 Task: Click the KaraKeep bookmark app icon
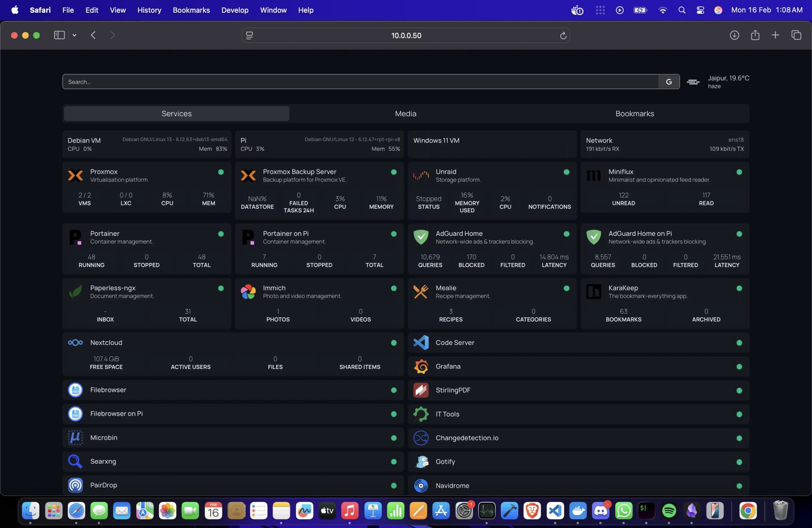594,291
